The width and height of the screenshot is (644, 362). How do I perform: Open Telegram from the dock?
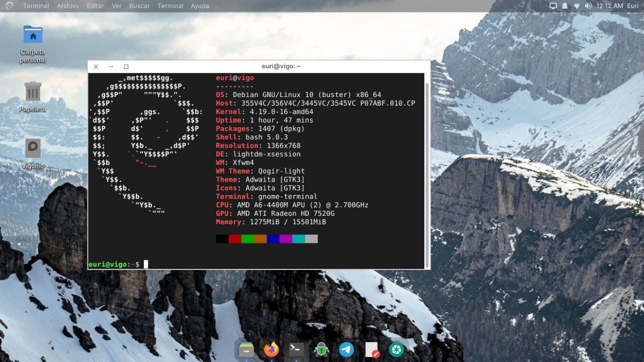click(x=346, y=349)
